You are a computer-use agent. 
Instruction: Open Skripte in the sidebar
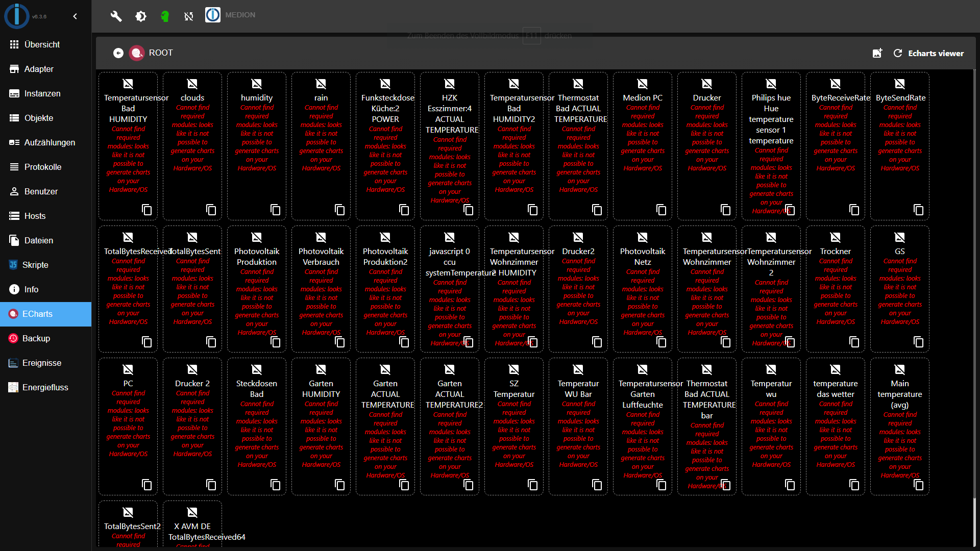[46, 265]
